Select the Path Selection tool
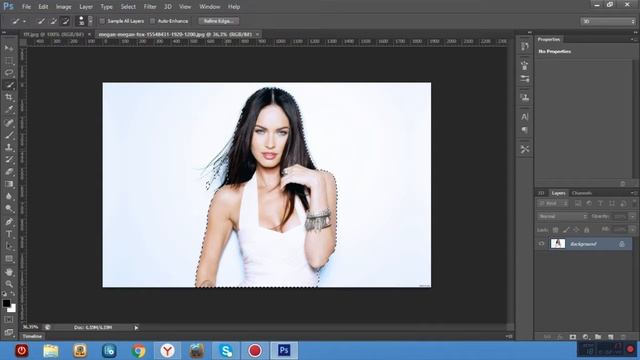The width and height of the screenshot is (640, 360). click(x=9, y=246)
